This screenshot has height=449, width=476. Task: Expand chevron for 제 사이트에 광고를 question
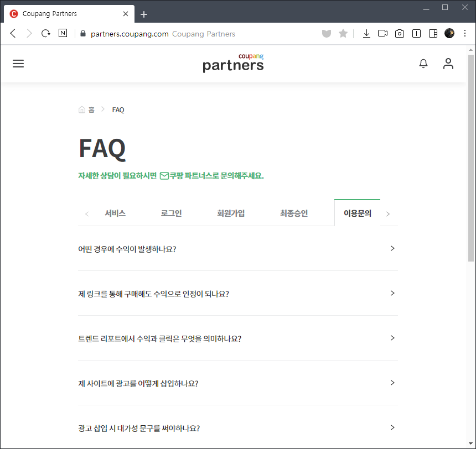click(392, 383)
